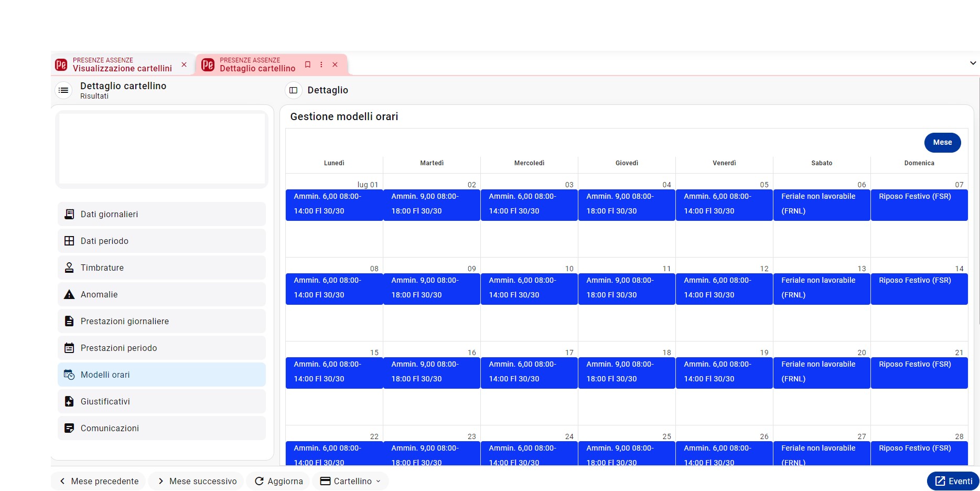Toggle the Mese view button

(x=942, y=142)
